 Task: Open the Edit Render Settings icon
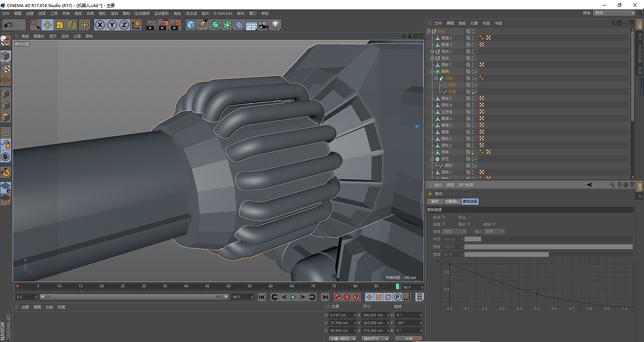pyautogui.click(x=175, y=25)
